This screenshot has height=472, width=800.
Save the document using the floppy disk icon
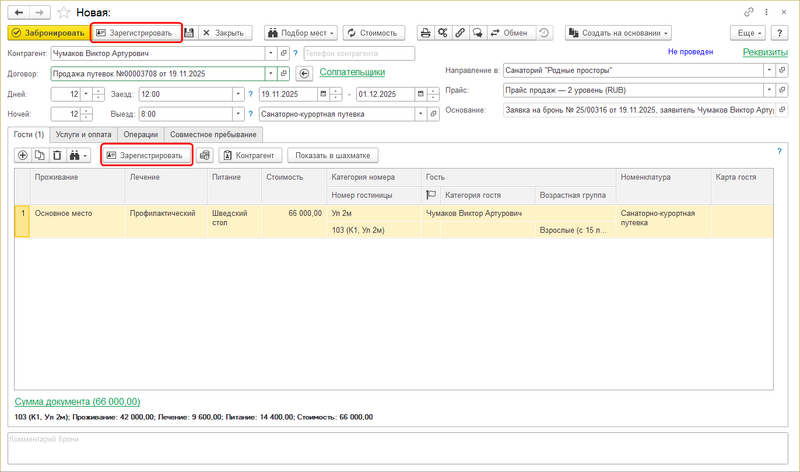(189, 33)
